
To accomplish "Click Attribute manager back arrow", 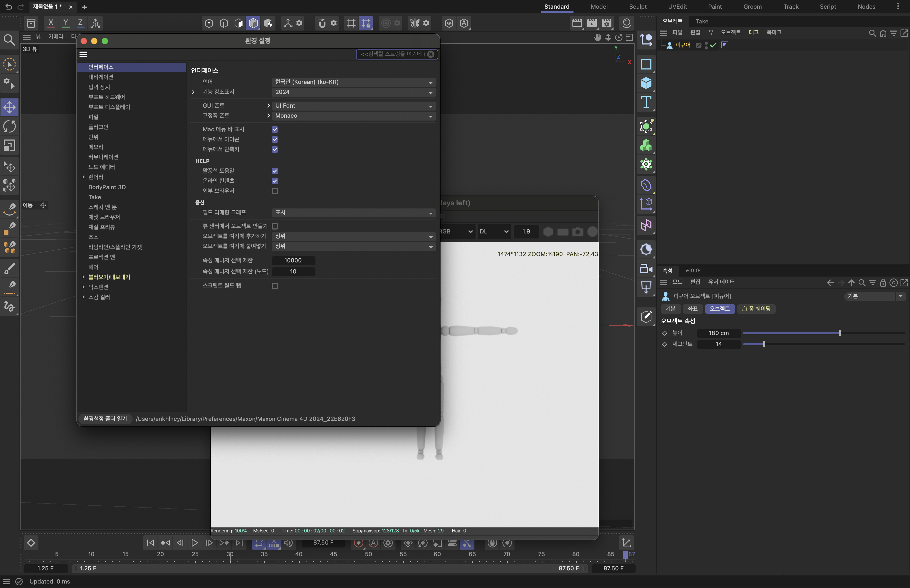I will point(830,282).
